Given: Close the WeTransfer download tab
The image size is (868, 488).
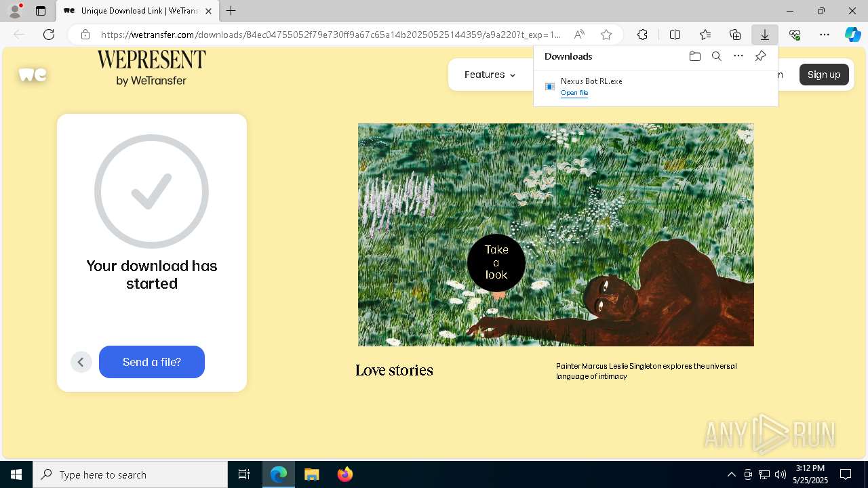Looking at the screenshot, I should (x=208, y=11).
